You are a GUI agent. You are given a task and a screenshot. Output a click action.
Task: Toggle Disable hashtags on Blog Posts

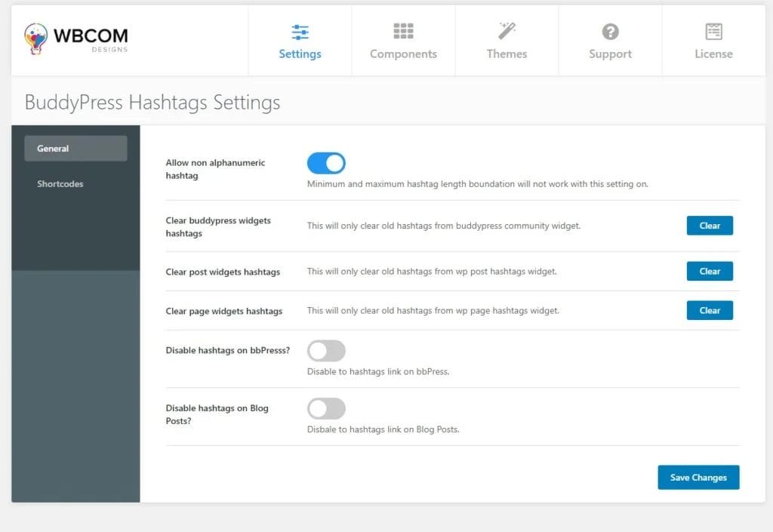[326, 409]
